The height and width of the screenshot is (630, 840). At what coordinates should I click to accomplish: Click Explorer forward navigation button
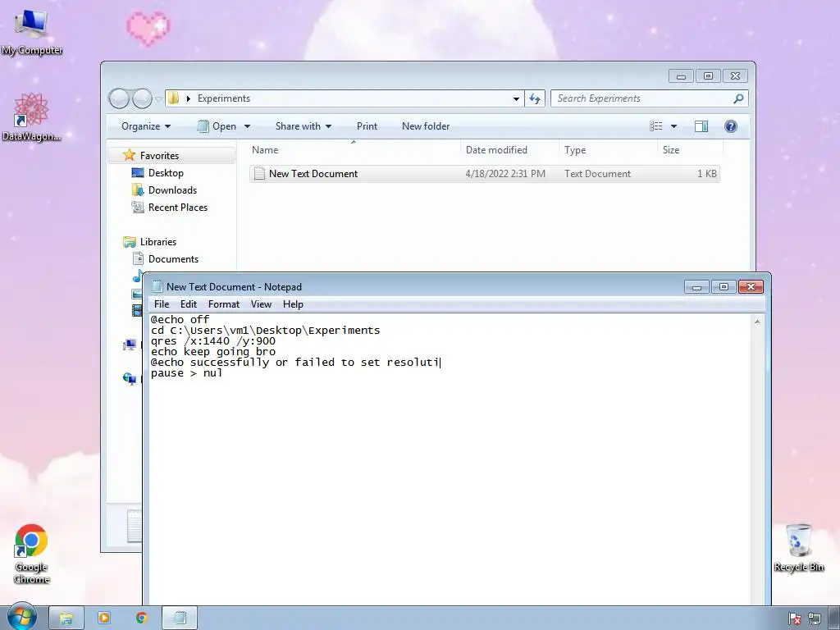click(142, 98)
